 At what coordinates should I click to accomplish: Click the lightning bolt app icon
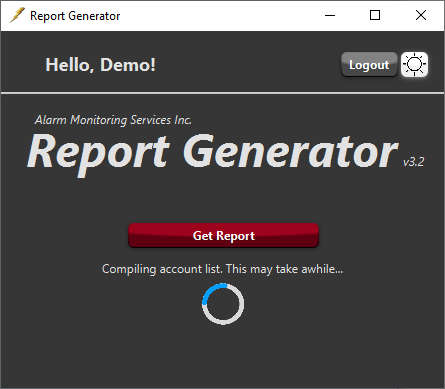click(x=17, y=15)
